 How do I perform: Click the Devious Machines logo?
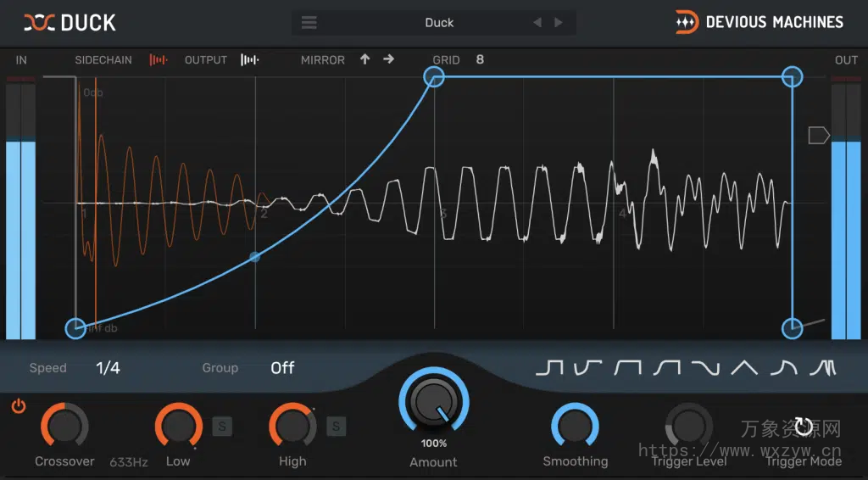687,22
